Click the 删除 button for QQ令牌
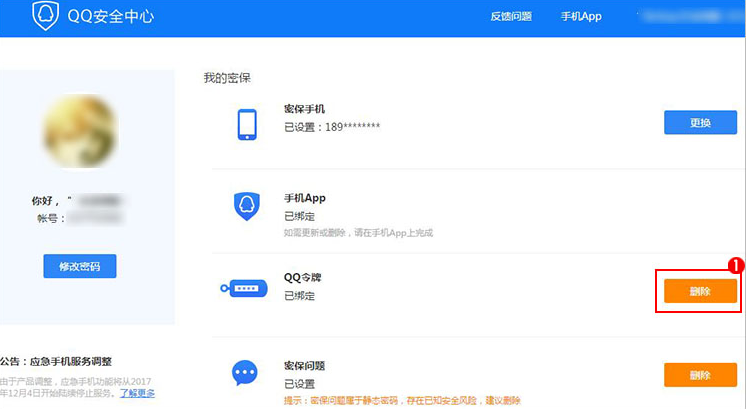746x409 pixels. [700, 291]
